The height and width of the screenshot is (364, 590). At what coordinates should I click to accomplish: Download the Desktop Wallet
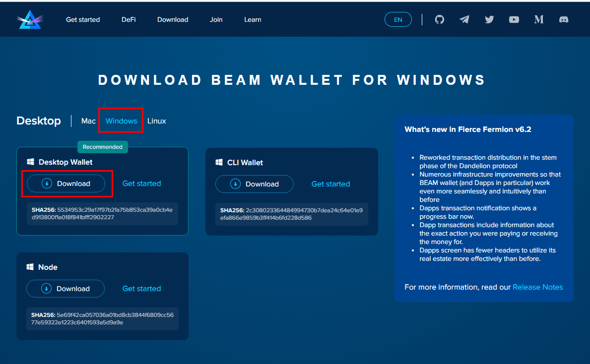point(66,183)
